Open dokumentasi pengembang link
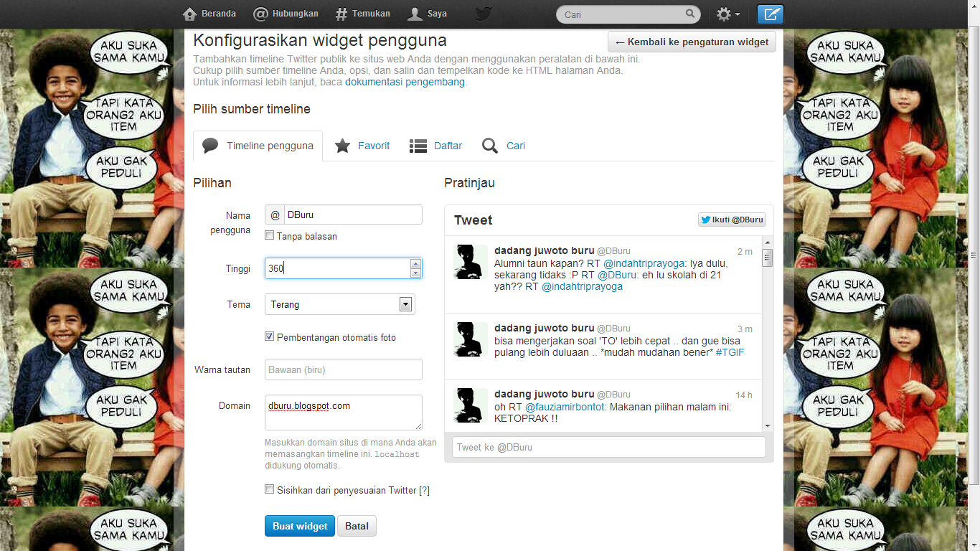The width and height of the screenshot is (980, 551). [x=405, y=82]
